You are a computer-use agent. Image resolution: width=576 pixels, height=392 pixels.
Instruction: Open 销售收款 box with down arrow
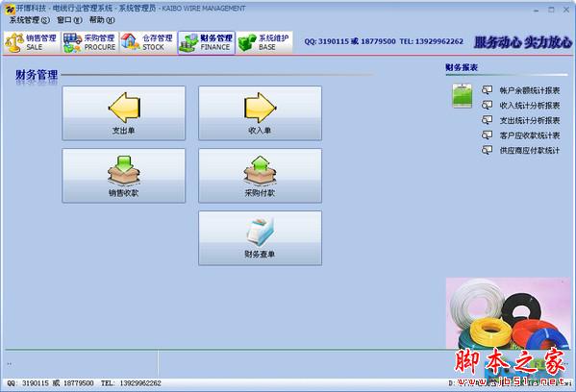tap(124, 176)
